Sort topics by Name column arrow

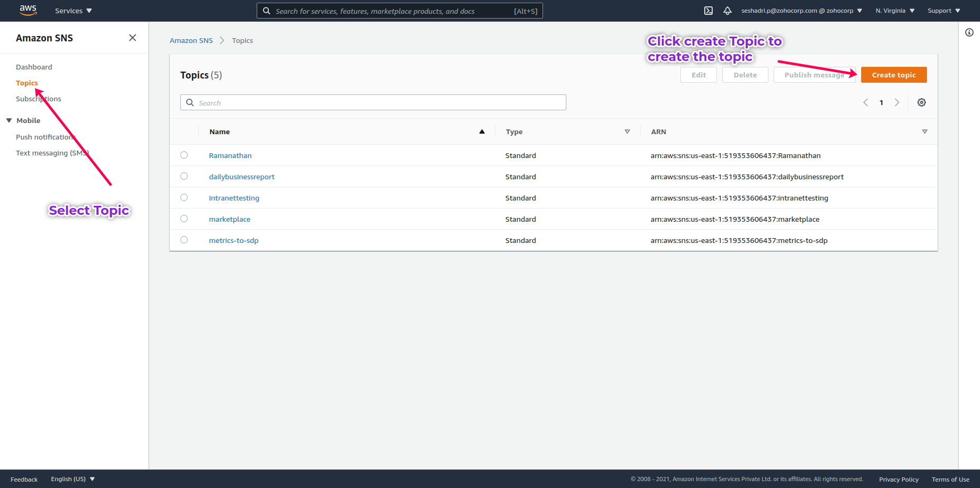click(482, 132)
